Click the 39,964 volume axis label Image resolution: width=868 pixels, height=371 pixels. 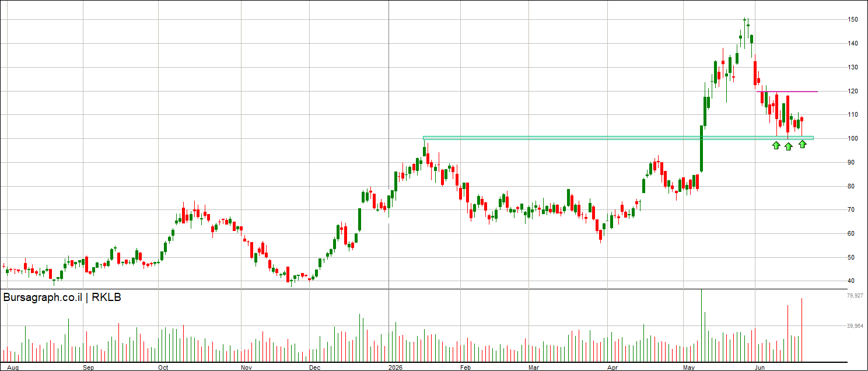855,326
